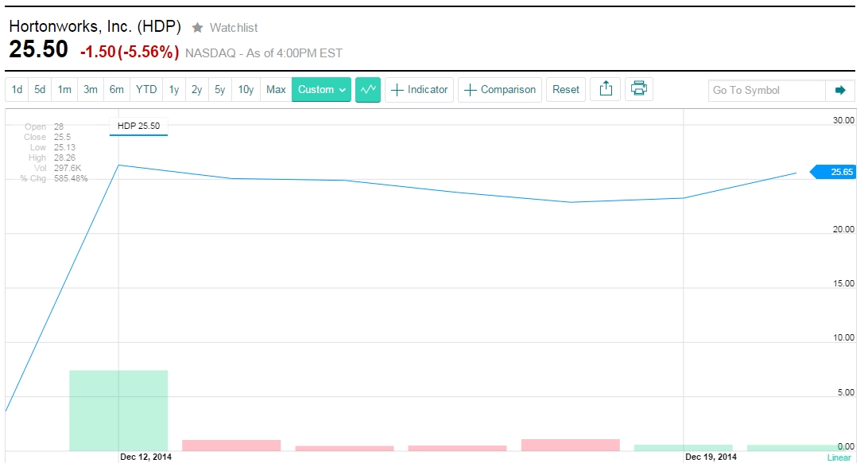The height and width of the screenshot is (471, 868).
Task: Click the -1.50(-5.56%) change text
Action: click(130, 52)
